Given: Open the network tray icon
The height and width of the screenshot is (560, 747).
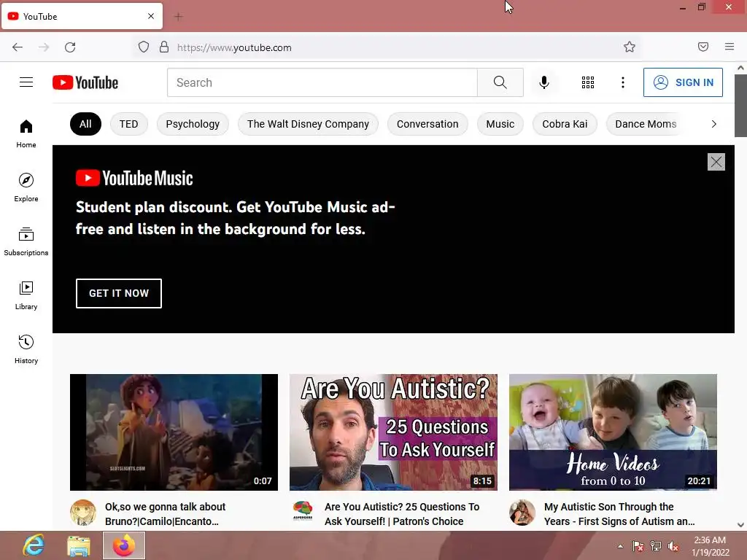Looking at the screenshot, I should coord(656,546).
